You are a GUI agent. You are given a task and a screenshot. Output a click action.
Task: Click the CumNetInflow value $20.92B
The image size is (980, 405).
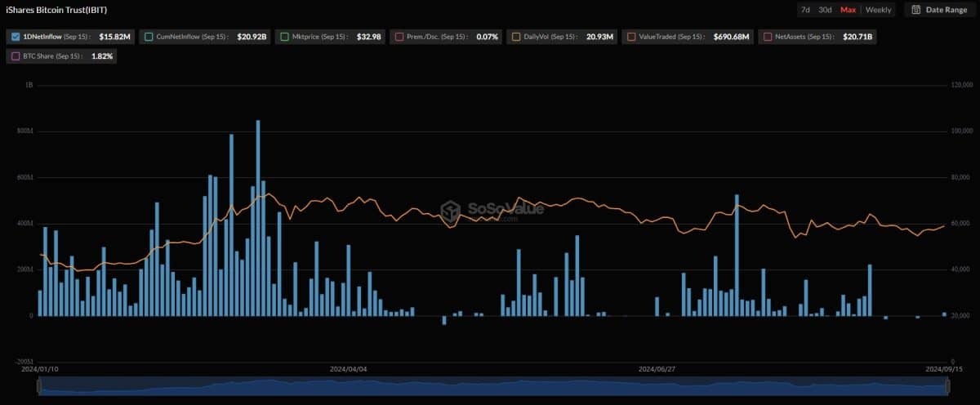click(x=252, y=37)
